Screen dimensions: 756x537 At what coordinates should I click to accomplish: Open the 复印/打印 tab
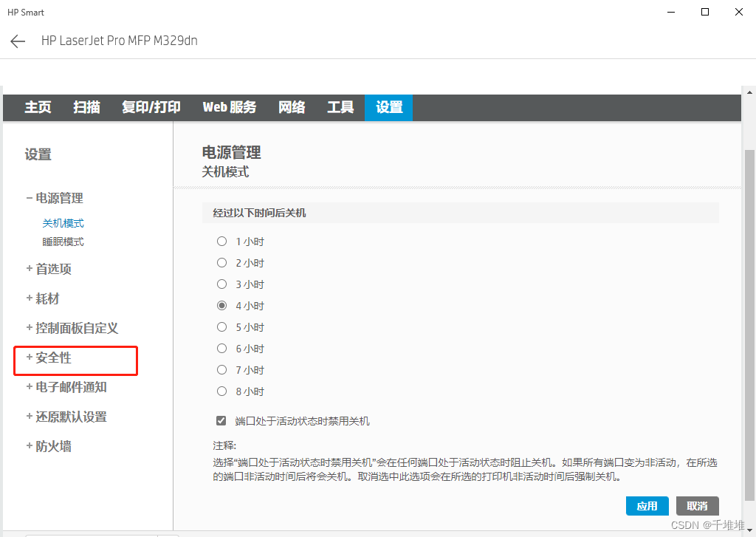151,107
